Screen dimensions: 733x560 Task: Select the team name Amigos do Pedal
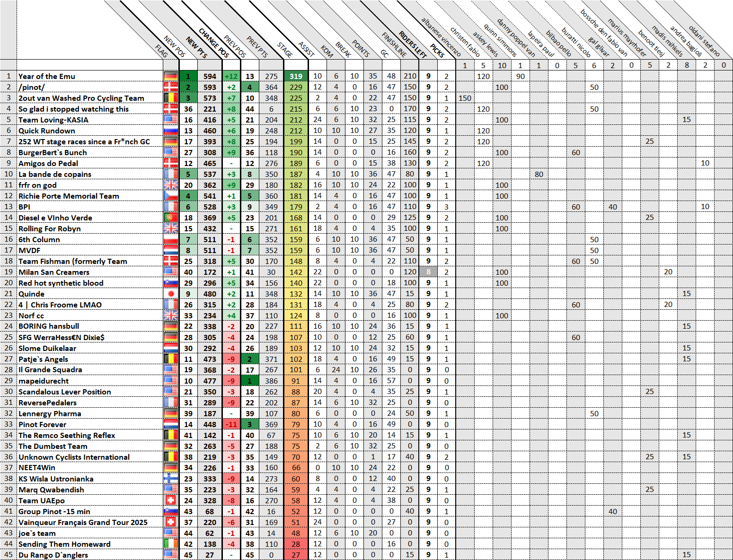[x=48, y=163]
